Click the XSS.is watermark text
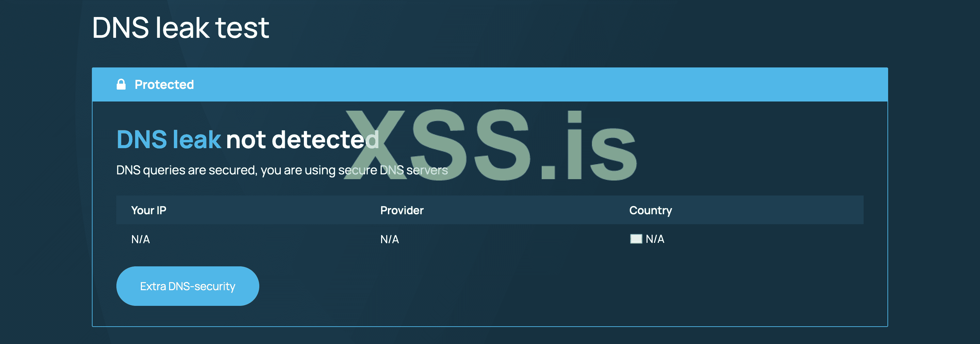 (x=491, y=145)
